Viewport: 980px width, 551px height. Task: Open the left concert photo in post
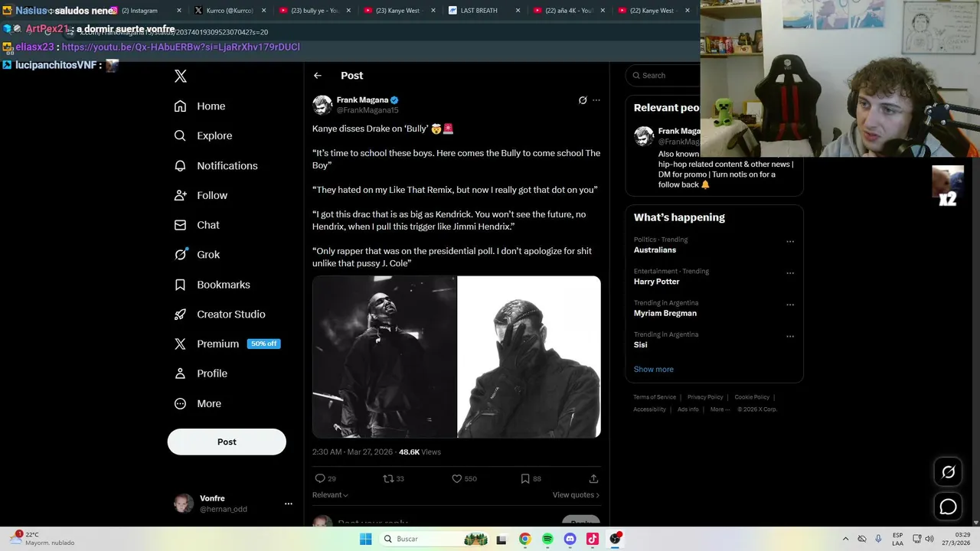(x=384, y=357)
